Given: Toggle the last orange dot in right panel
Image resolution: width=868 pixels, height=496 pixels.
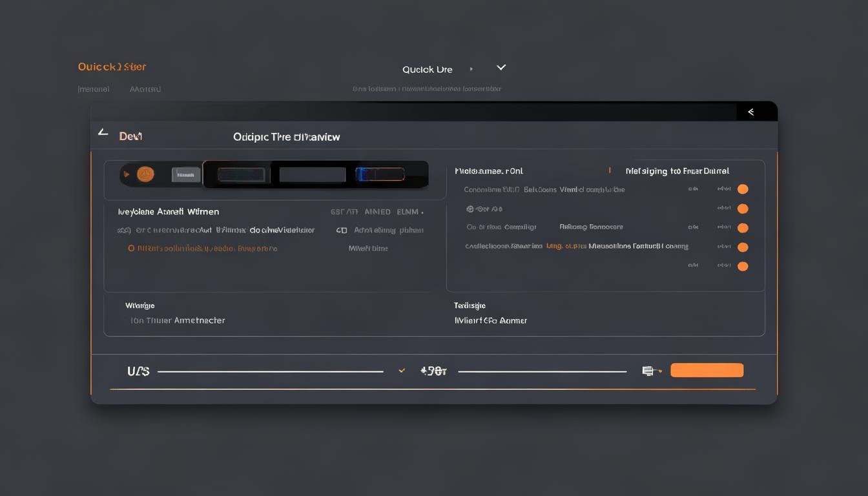Looking at the screenshot, I should point(743,266).
